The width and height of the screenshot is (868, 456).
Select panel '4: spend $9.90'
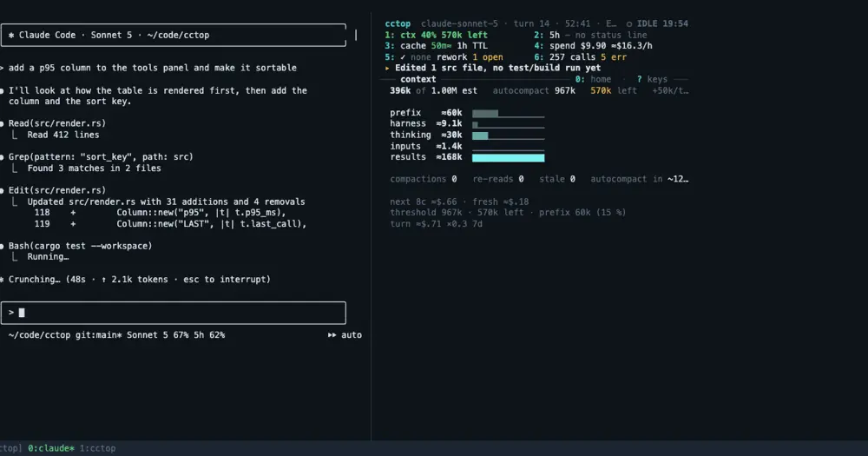point(593,46)
